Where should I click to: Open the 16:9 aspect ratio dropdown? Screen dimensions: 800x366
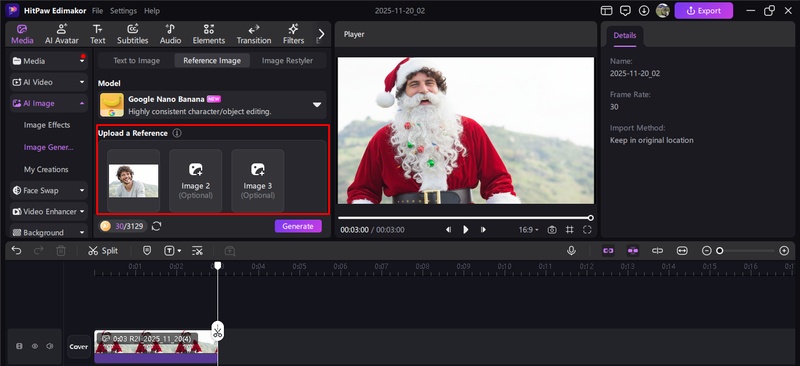coord(529,230)
